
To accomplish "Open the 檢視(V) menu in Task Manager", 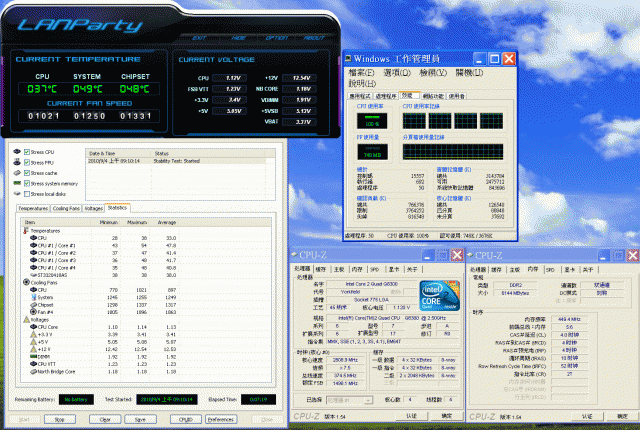I will 433,73.
